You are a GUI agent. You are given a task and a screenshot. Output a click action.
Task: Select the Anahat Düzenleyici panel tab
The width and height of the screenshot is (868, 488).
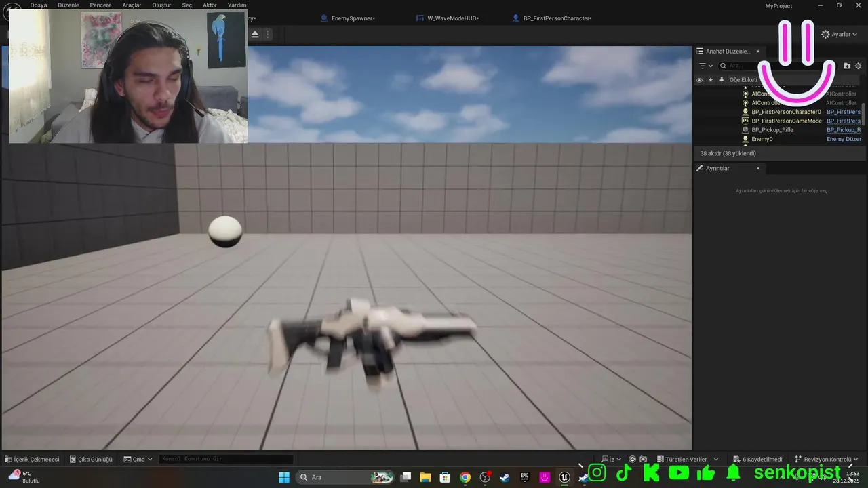728,51
